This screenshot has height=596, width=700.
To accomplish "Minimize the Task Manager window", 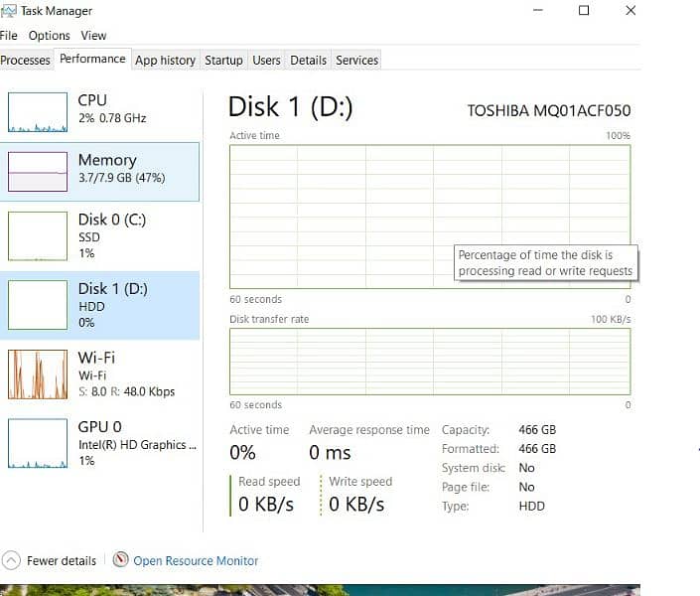I will click(x=538, y=10).
